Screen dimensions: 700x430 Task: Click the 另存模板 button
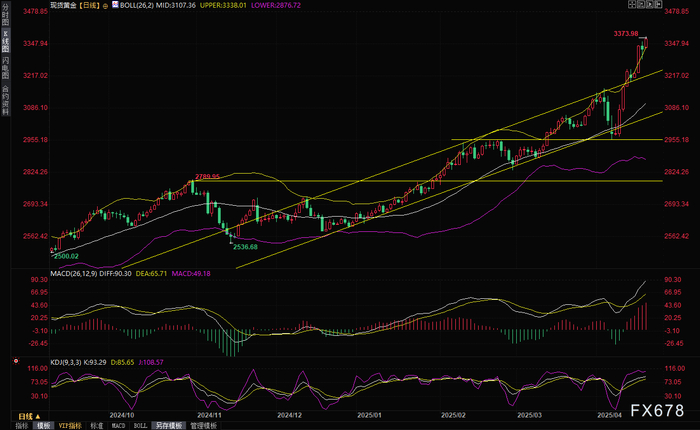pos(169,426)
